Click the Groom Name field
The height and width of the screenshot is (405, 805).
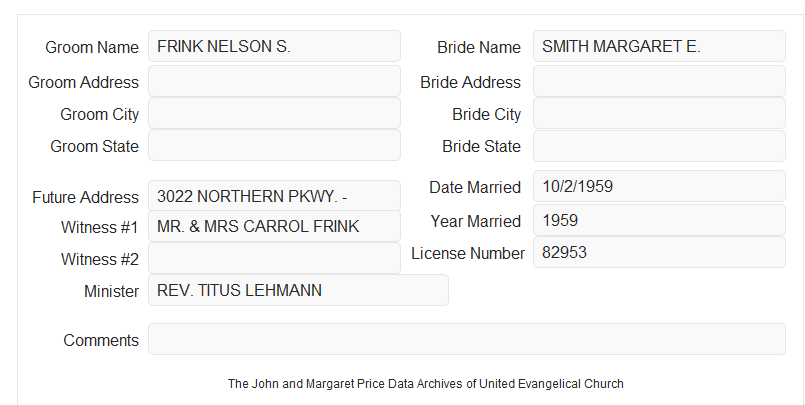point(274,46)
